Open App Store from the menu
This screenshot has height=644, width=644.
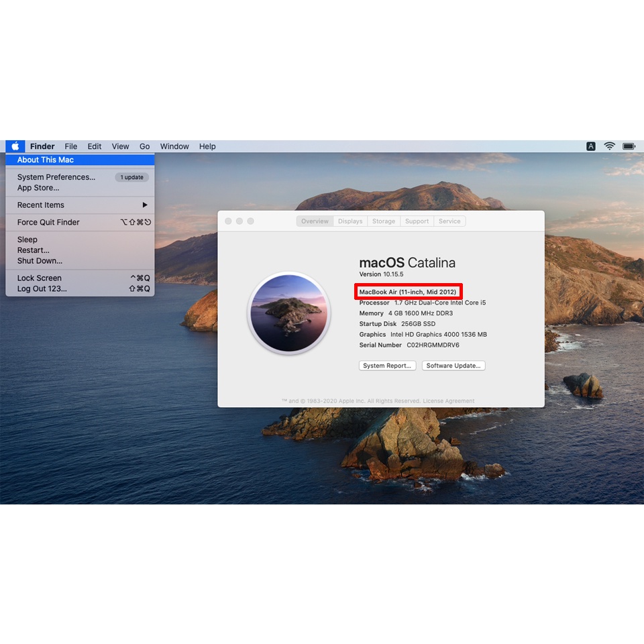38,188
